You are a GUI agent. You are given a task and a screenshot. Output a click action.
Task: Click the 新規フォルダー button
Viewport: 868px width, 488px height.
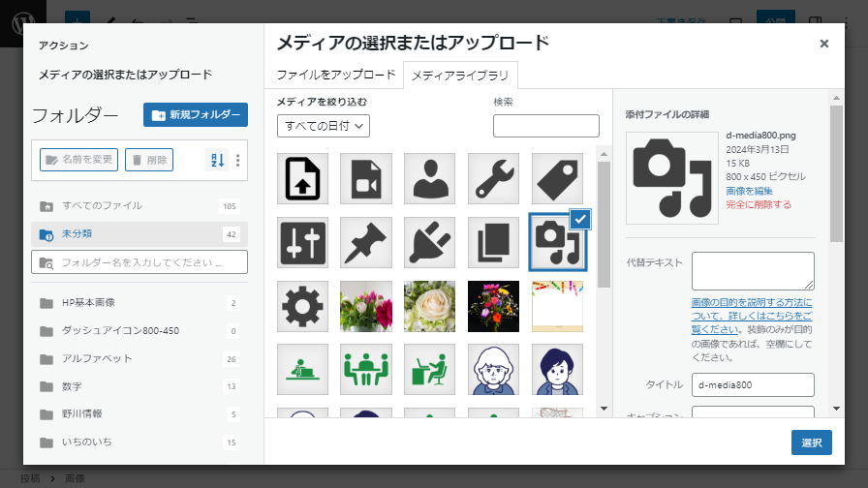coord(196,114)
